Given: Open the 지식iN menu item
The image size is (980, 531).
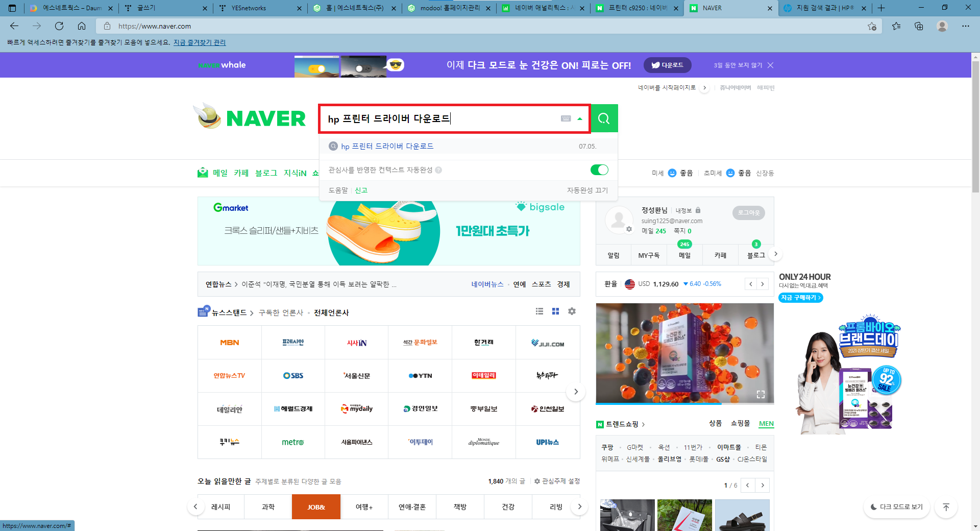Looking at the screenshot, I should click(295, 173).
